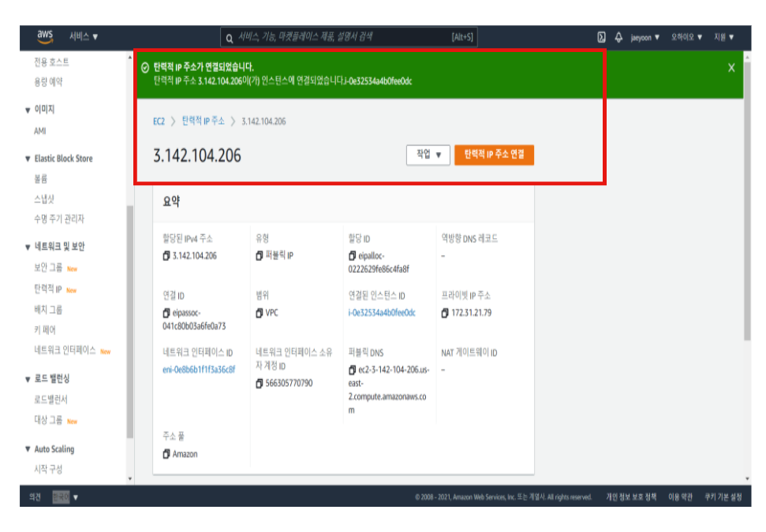Copy the VPC scope value
766x532 pixels.
coord(260,313)
